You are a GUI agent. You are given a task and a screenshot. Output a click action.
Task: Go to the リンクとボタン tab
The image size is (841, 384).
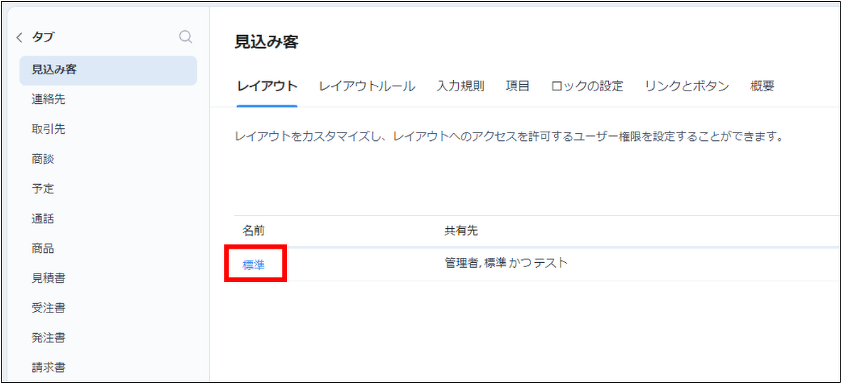(687, 86)
